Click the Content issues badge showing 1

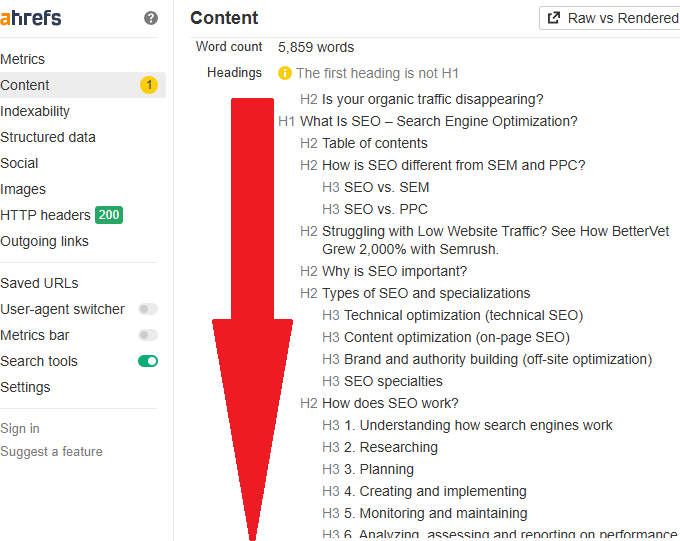pos(149,85)
